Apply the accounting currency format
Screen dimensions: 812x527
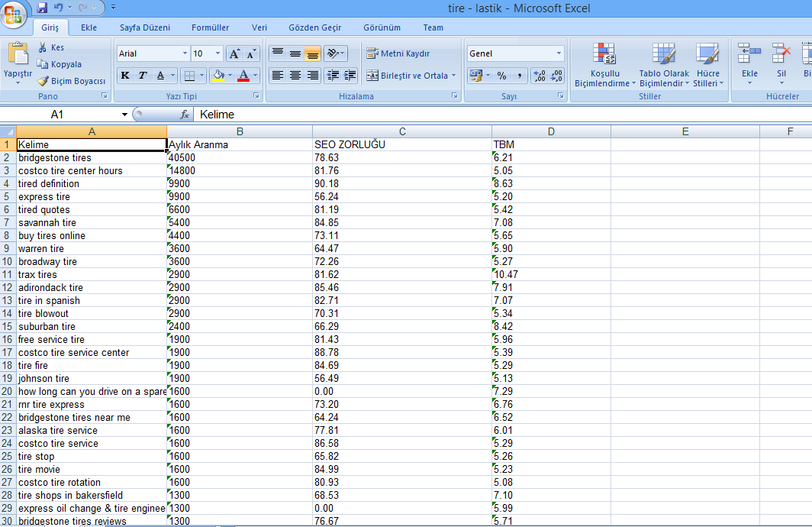coord(475,76)
